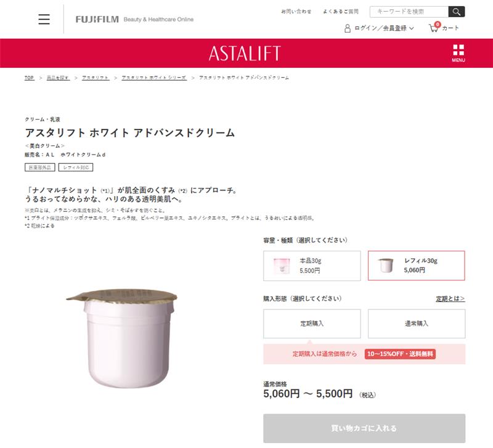Click the TOP breadcrumb link
Screen dimensions: 493x448
29,78
